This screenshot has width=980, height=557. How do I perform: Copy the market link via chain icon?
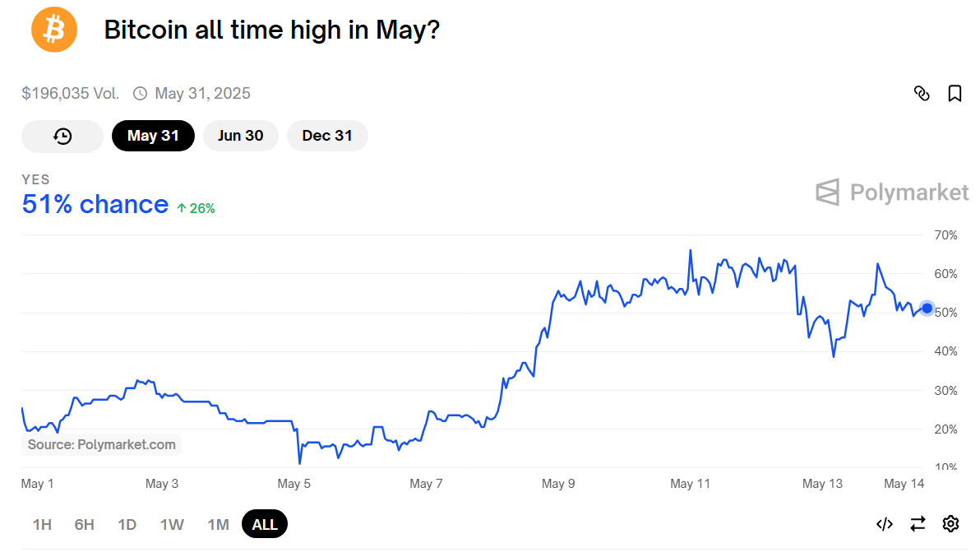click(x=922, y=94)
